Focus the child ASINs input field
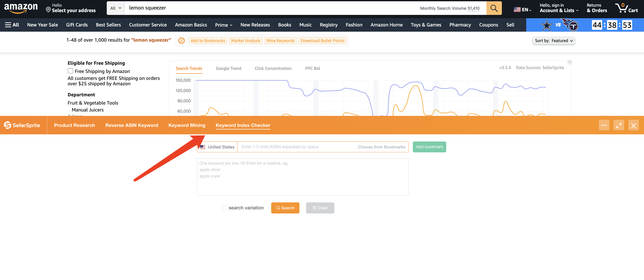The width and height of the screenshot is (644, 280). (x=297, y=147)
